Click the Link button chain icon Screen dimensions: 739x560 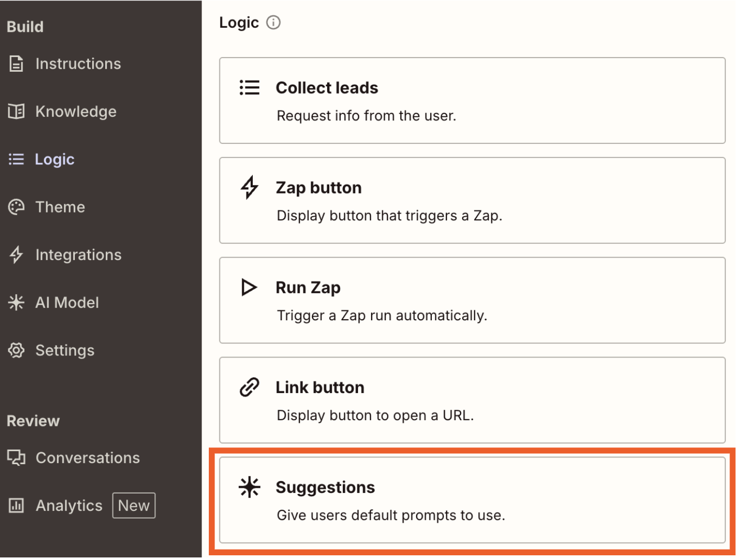(x=250, y=387)
